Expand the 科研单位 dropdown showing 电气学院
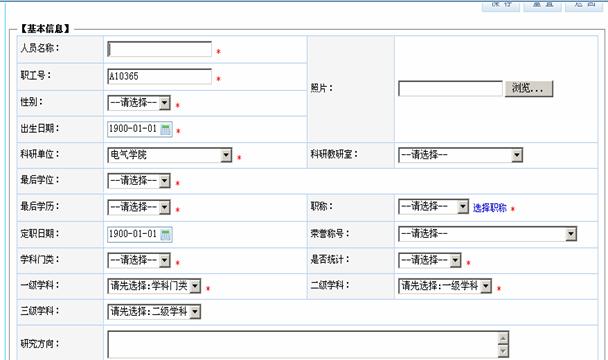The image size is (608, 360). tap(169, 155)
